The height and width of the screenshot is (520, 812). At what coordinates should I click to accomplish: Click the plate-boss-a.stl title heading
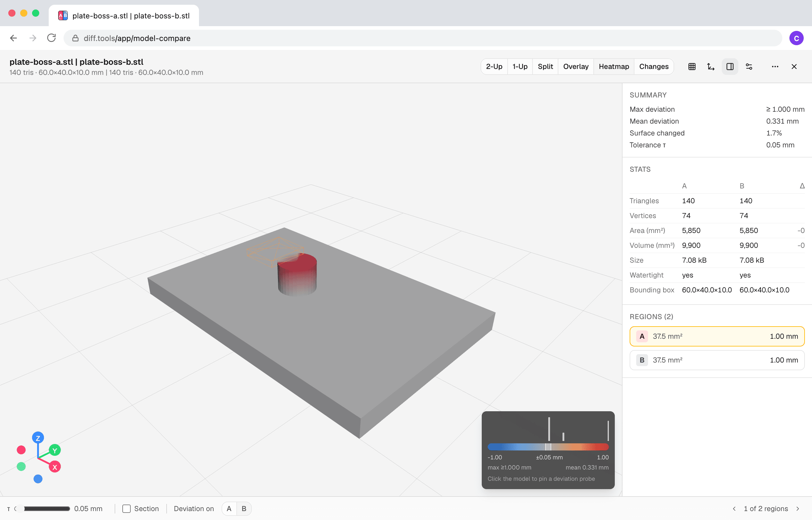[x=76, y=62]
